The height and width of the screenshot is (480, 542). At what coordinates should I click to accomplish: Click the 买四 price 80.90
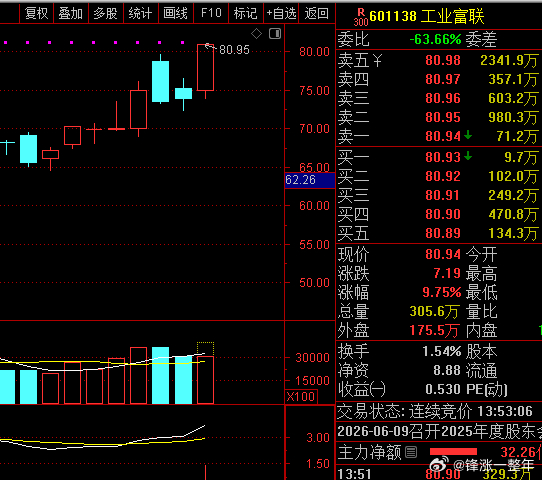pyautogui.click(x=443, y=215)
